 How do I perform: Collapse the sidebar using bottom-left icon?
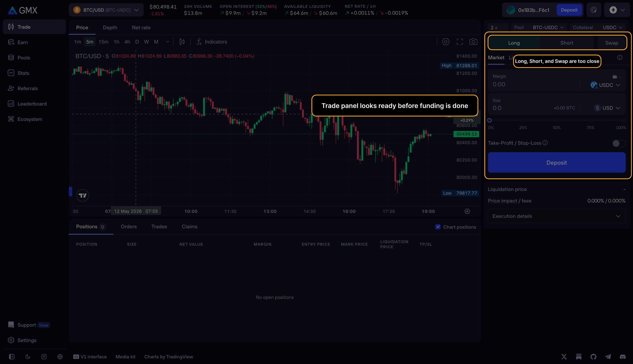click(12, 357)
